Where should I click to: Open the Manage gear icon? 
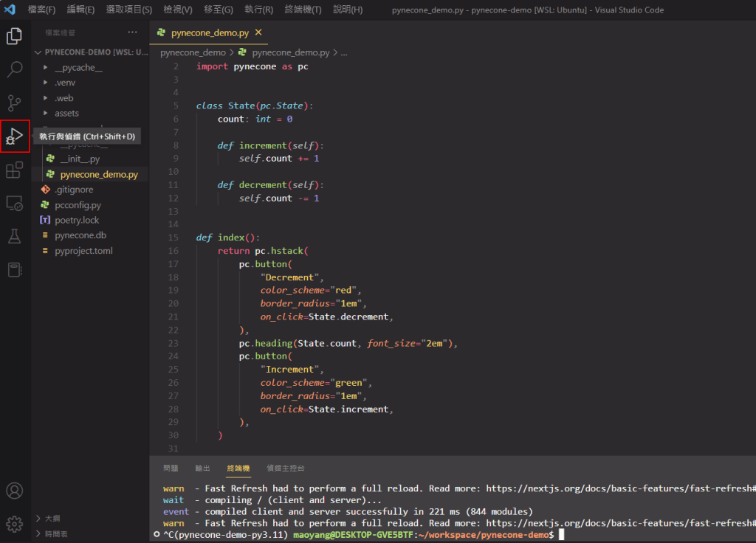tap(14, 524)
